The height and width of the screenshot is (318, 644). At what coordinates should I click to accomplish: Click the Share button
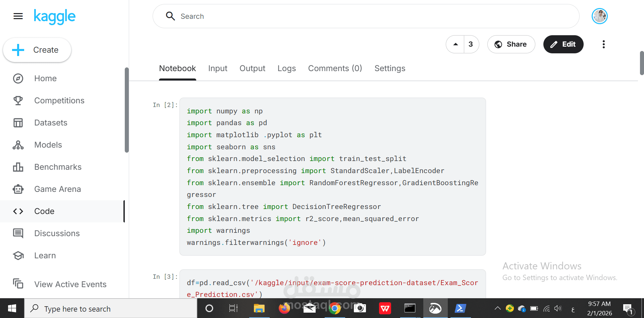[511, 44]
